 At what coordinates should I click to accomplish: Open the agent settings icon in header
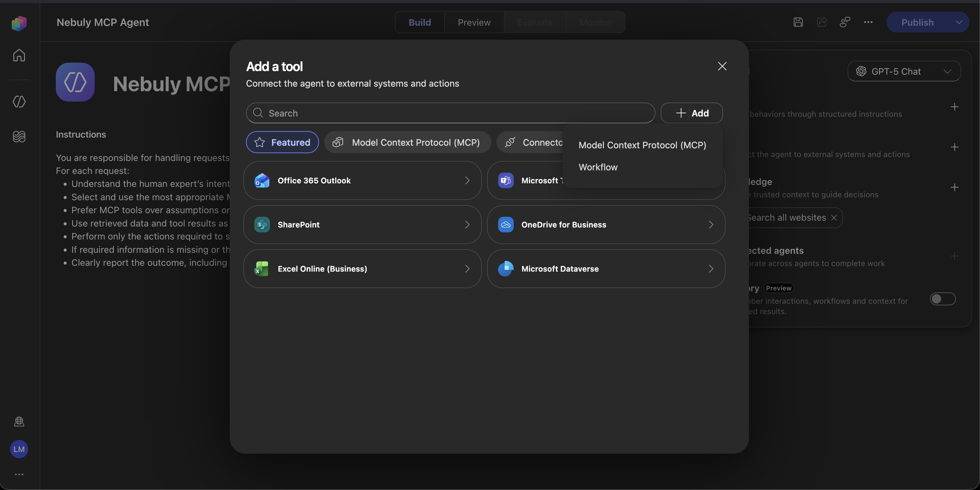pos(845,22)
